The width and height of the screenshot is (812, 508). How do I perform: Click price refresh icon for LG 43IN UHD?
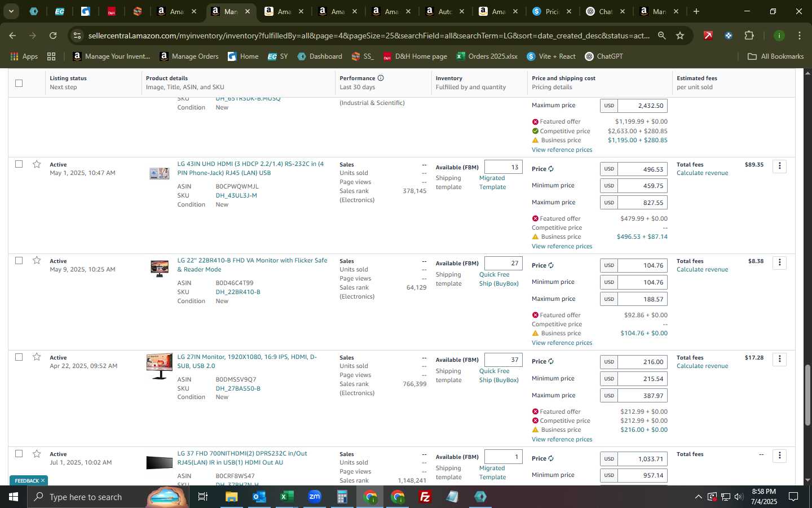point(551,169)
